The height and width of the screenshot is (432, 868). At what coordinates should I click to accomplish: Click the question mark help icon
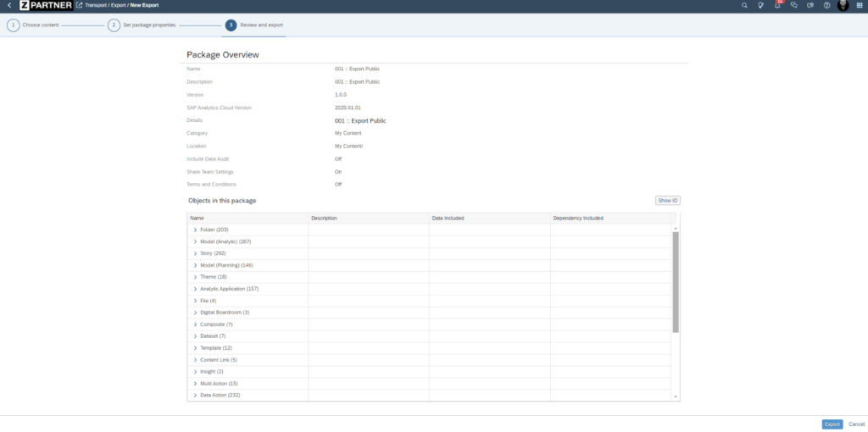826,5
